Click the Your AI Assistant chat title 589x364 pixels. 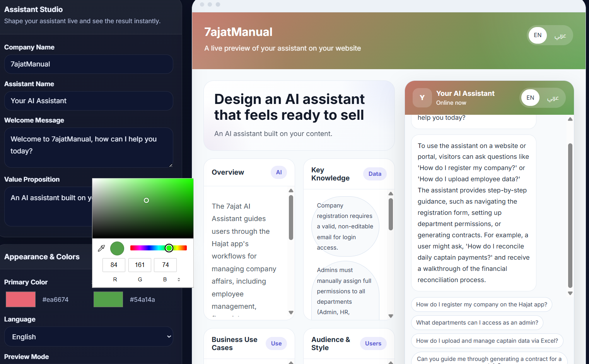465,94
